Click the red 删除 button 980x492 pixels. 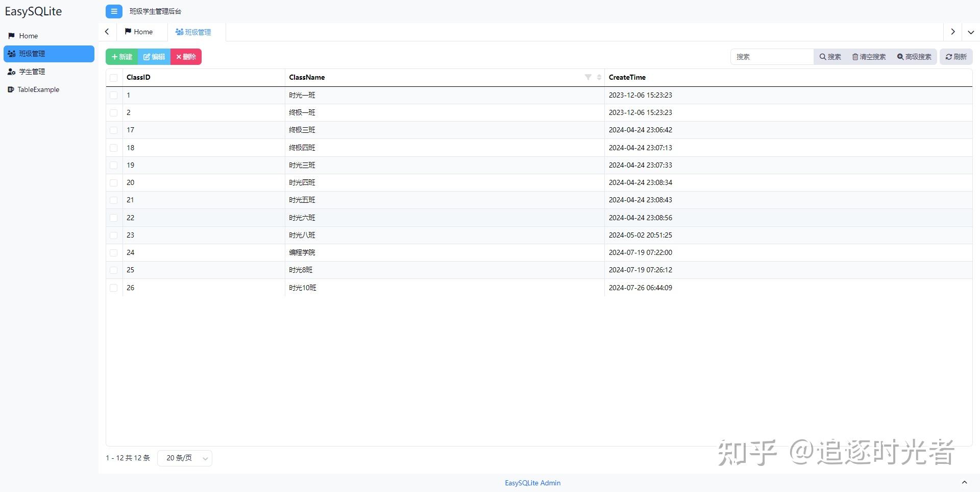click(186, 57)
